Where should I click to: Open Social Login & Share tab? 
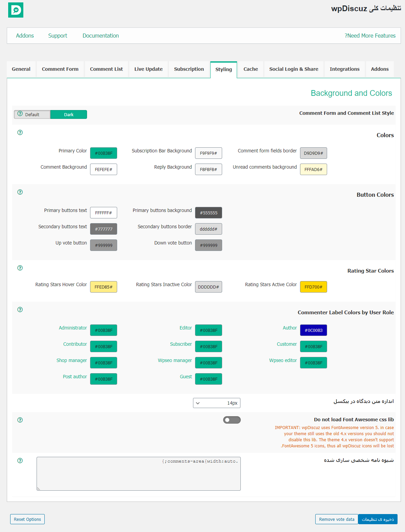coord(294,69)
